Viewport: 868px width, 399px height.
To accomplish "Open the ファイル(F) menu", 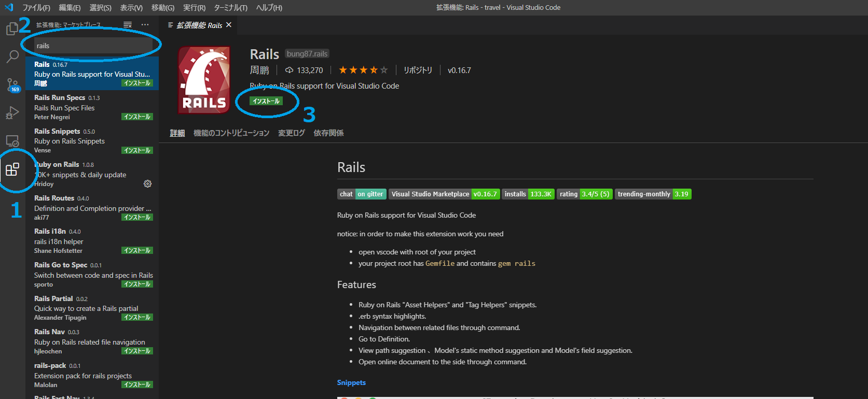I will 36,8.
